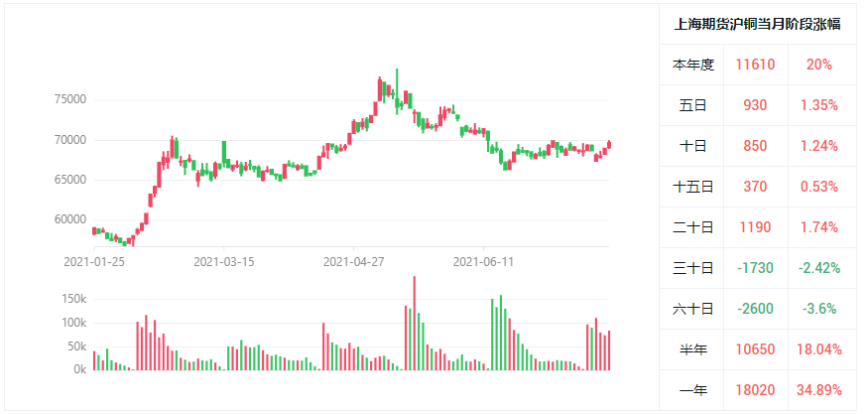This screenshot has width=868, height=414.
Task: Click the tallest red volume bar
Action: (x=414, y=323)
